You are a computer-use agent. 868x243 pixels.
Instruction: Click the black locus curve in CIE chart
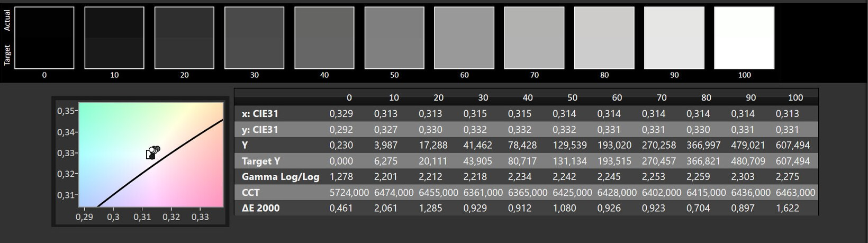click(160, 163)
